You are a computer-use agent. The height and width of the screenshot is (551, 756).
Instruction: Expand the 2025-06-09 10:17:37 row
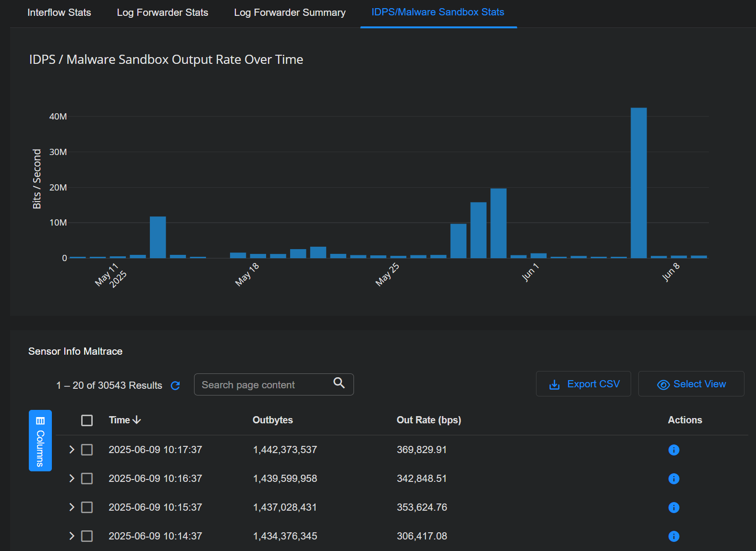point(72,450)
